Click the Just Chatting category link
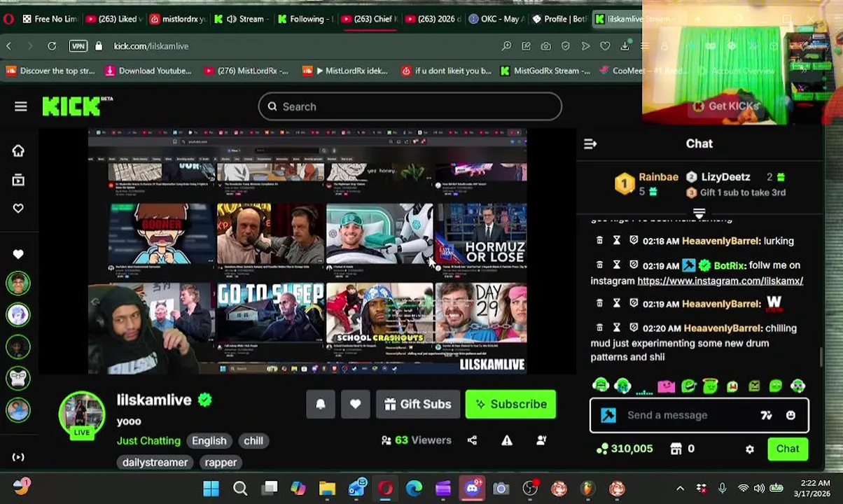843x504 pixels. pyautogui.click(x=148, y=440)
